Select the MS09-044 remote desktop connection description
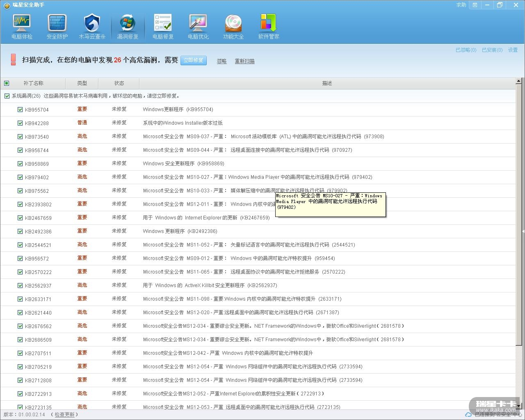 click(247, 150)
